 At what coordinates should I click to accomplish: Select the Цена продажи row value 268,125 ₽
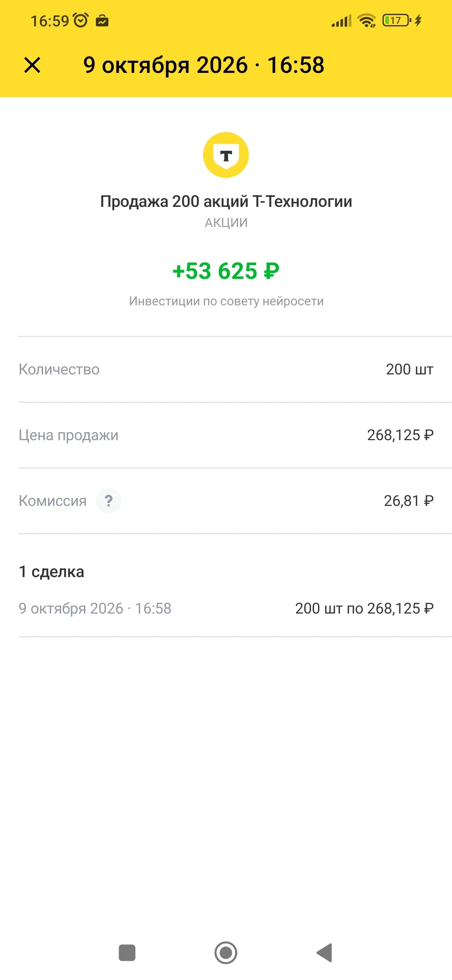point(400,435)
